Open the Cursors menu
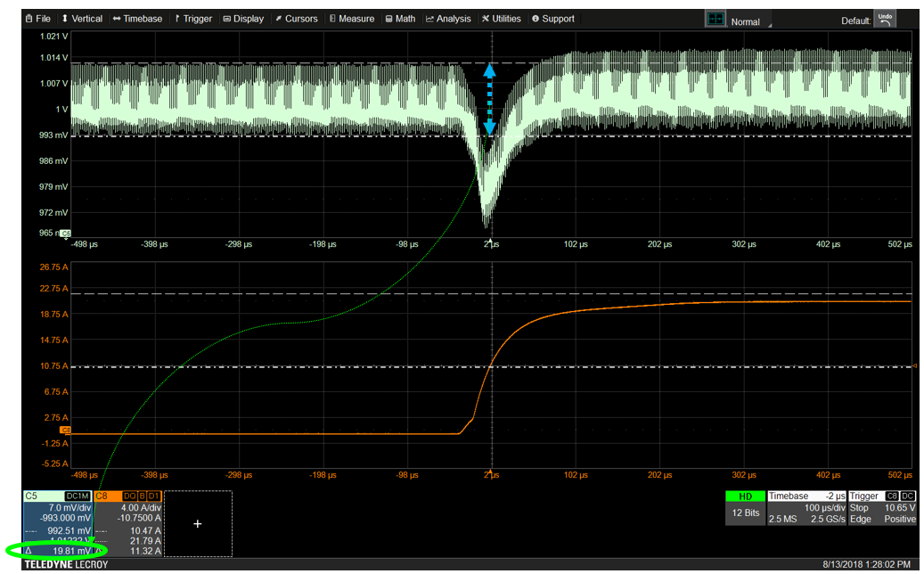 tap(296, 19)
